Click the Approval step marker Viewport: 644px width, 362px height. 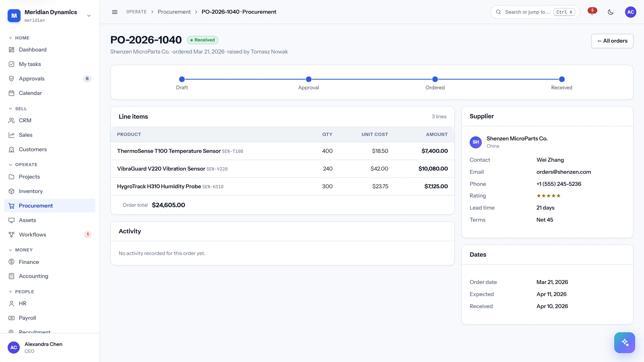coord(309,79)
